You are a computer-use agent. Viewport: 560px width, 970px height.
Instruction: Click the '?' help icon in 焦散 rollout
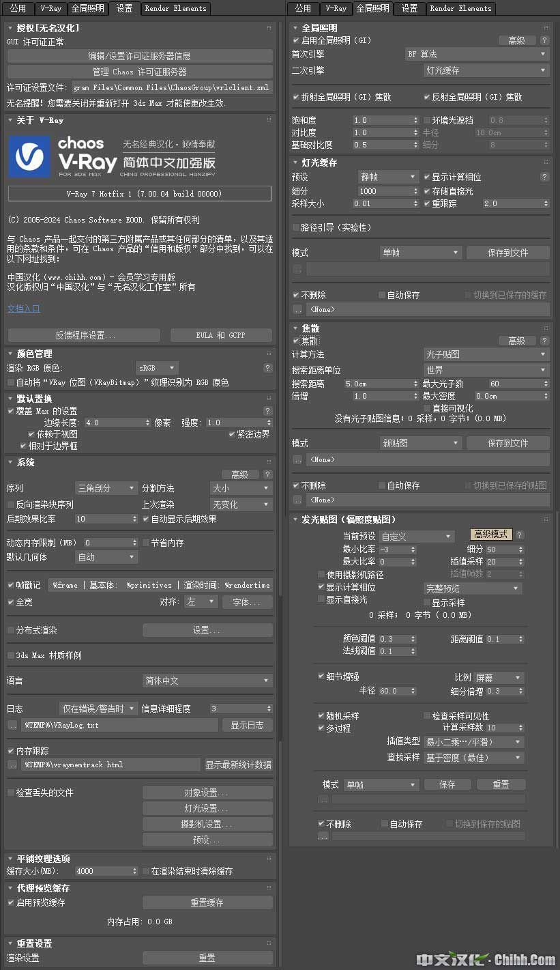pos(544,341)
